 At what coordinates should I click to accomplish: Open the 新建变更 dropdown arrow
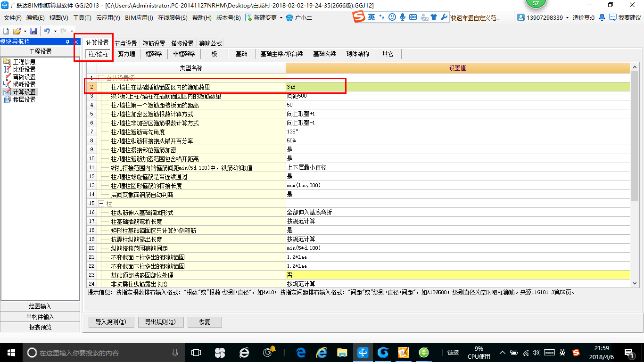pyautogui.click(x=281, y=18)
